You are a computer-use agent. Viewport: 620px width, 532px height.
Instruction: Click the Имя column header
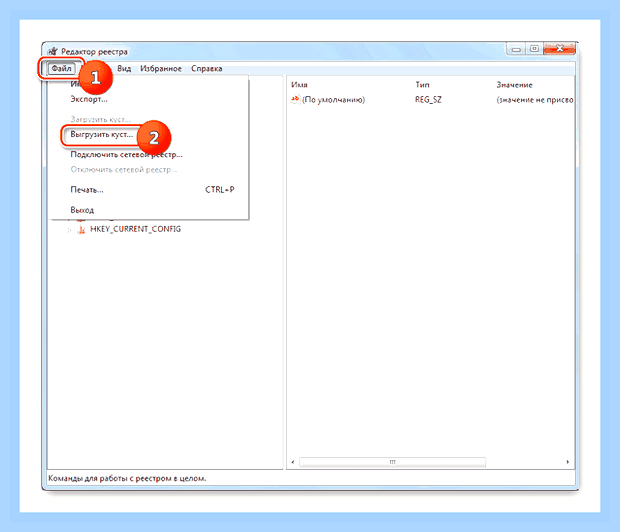299,85
